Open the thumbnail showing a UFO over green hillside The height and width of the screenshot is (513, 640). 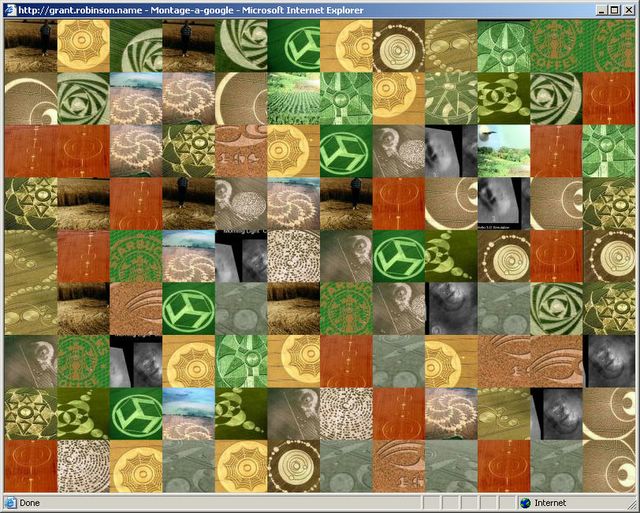[x=504, y=151]
